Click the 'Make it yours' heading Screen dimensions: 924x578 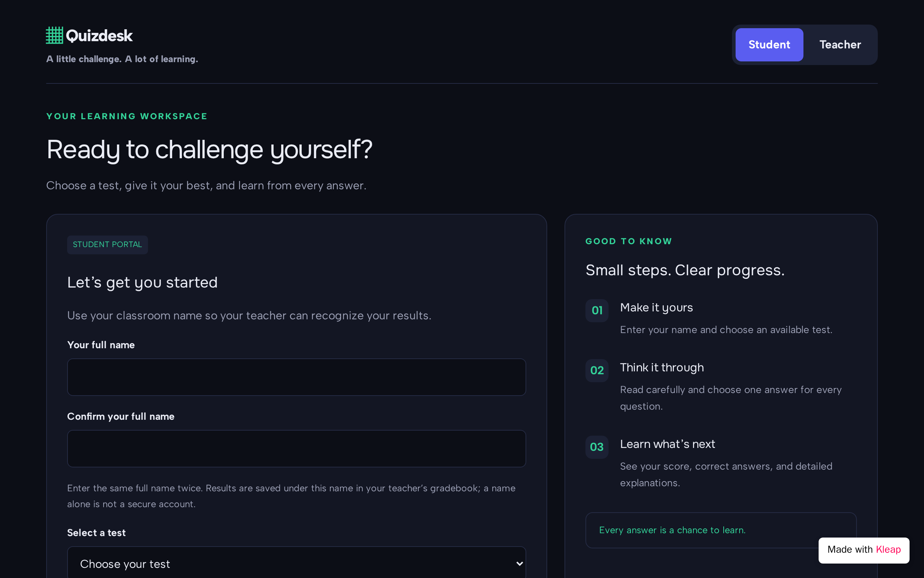656,307
